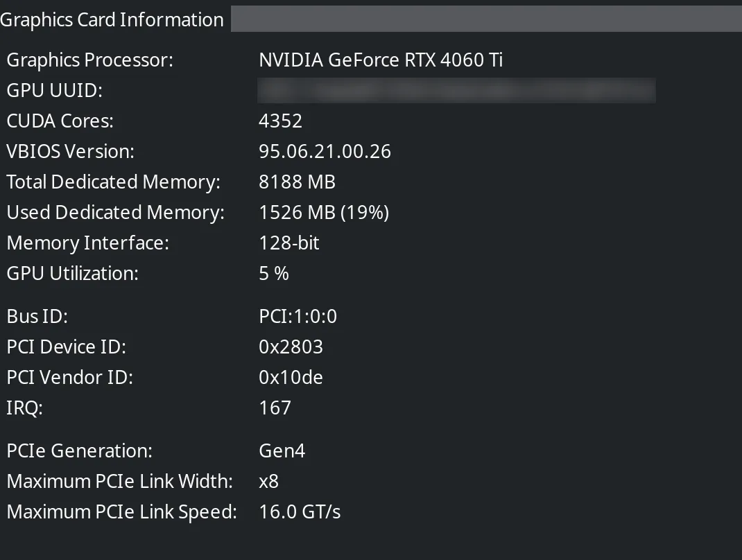Viewport: 742px width, 560px height.
Task: Click the Total Dedicated Memory label
Action: 113,182
